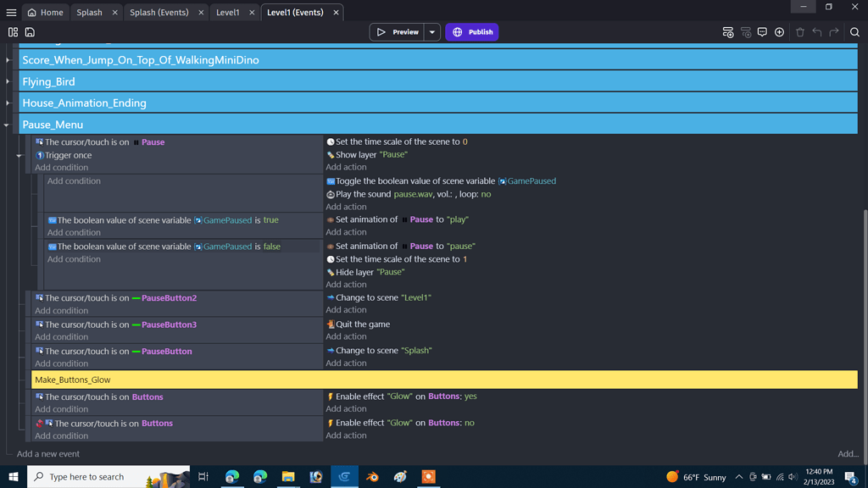Open File Explorer from the taskbar

288,476
